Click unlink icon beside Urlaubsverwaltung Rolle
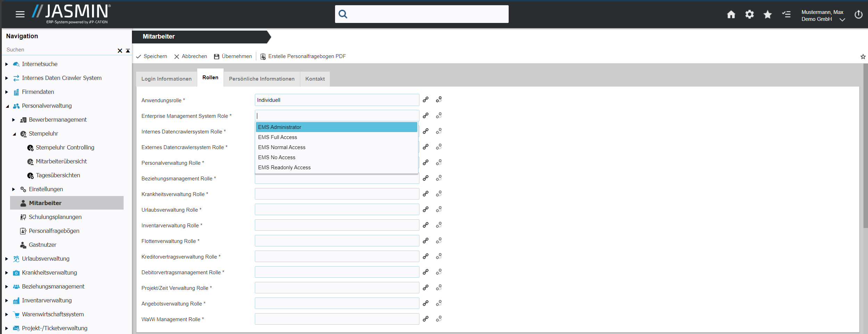Image resolution: width=868 pixels, height=334 pixels. click(439, 209)
